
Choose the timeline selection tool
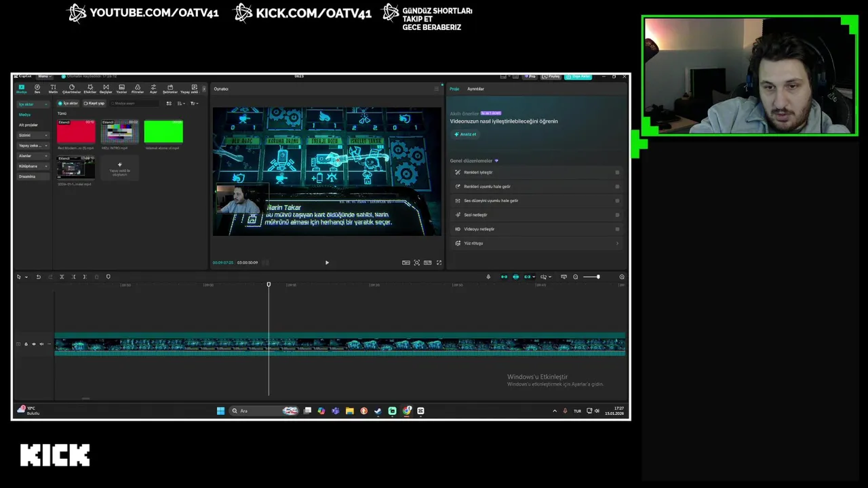[x=20, y=277]
